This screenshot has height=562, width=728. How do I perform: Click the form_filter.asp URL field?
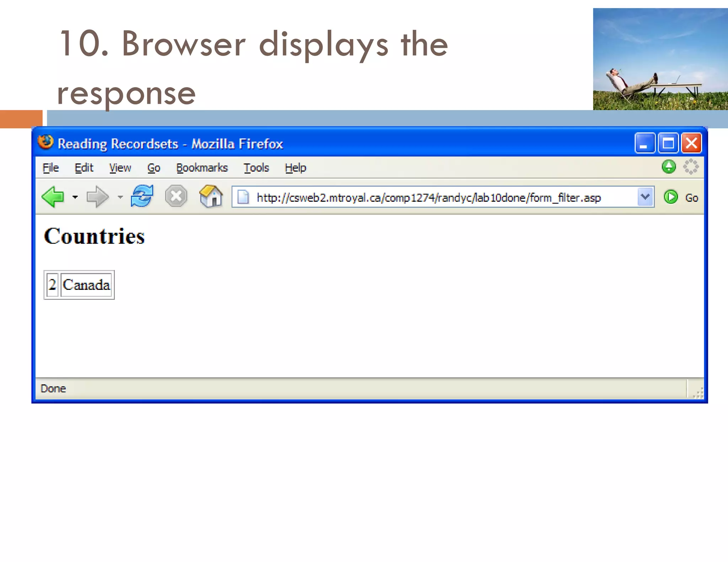pos(443,197)
